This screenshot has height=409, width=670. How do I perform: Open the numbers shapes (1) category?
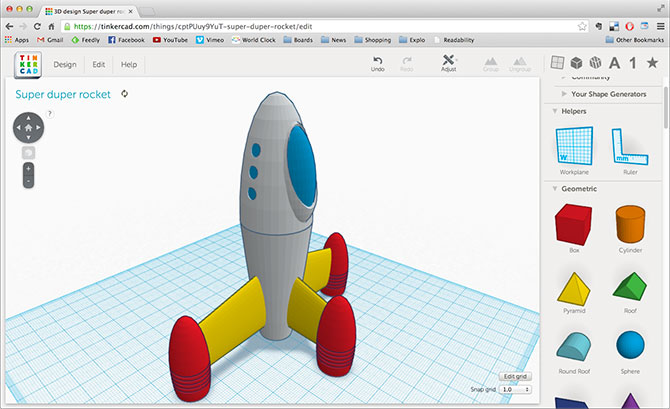coord(633,63)
